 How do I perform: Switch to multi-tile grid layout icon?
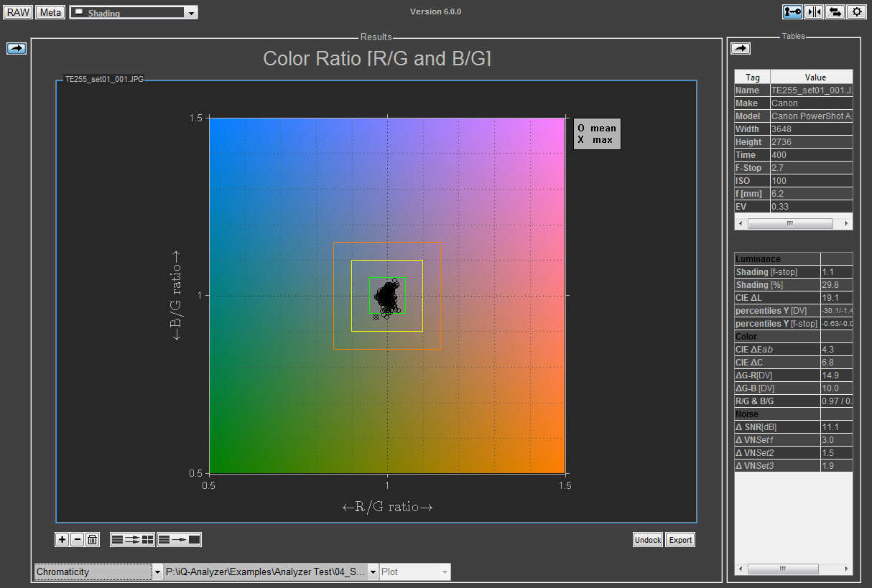(132, 540)
